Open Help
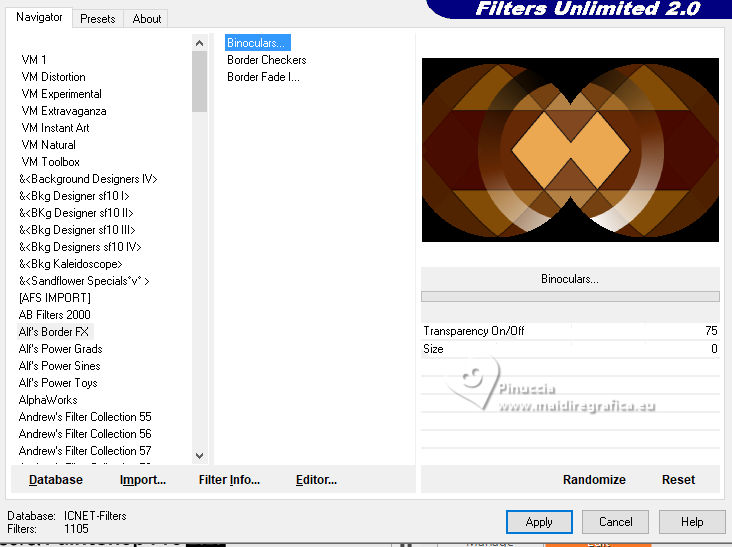The image size is (732, 547). pyautogui.click(x=691, y=522)
